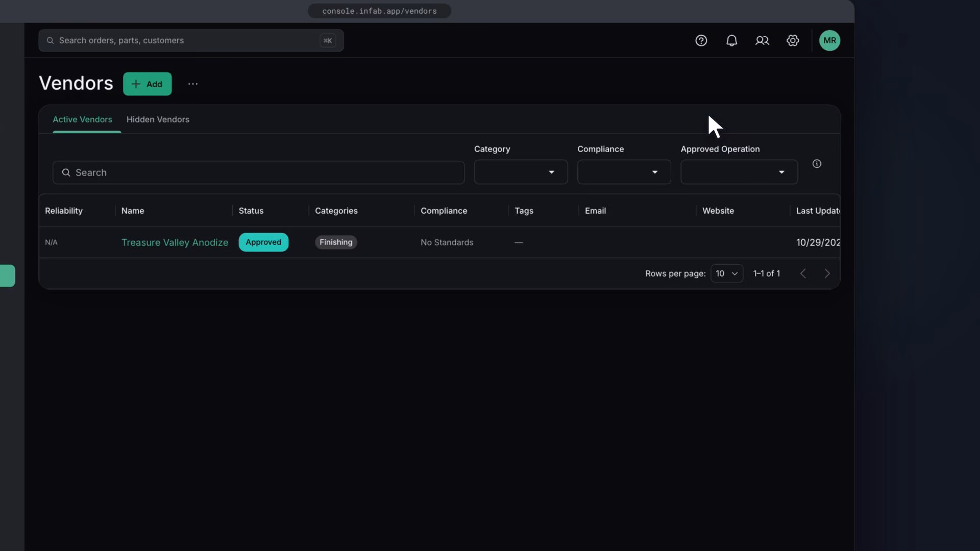The width and height of the screenshot is (980, 551).
Task: Click the Finishing category chip
Action: 336,242
